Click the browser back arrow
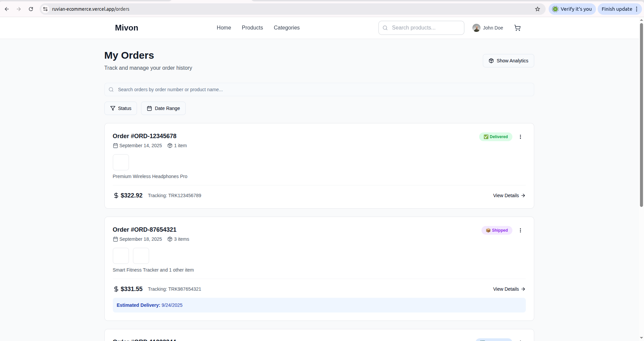 pos(7,9)
